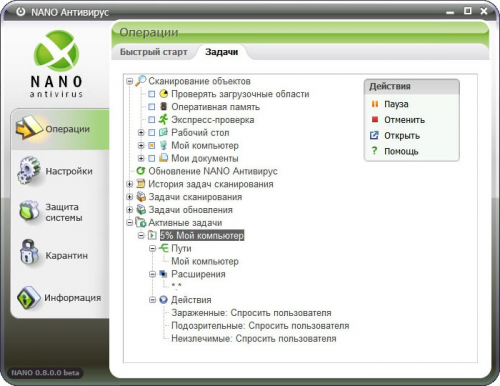Click the Рабочий стол icon

[x=163, y=132]
